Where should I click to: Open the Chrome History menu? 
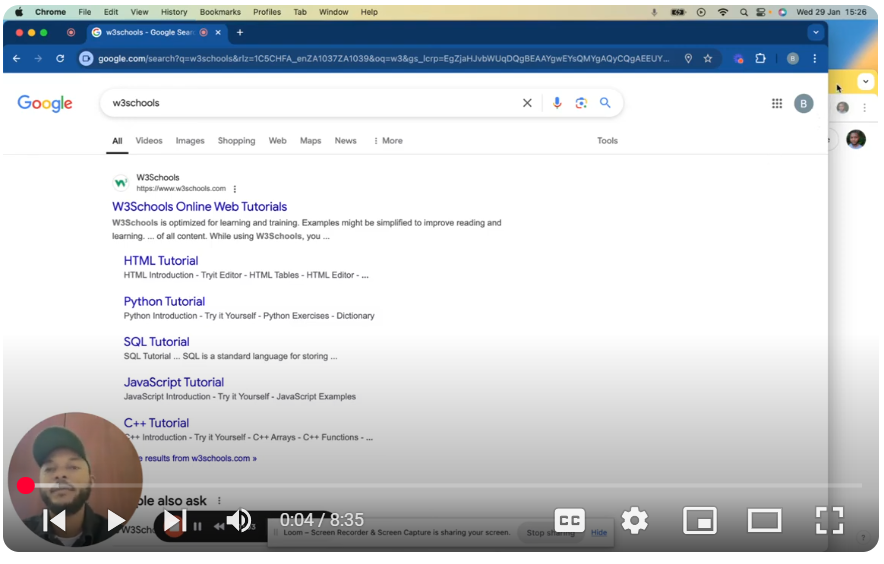pyautogui.click(x=174, y=12)
